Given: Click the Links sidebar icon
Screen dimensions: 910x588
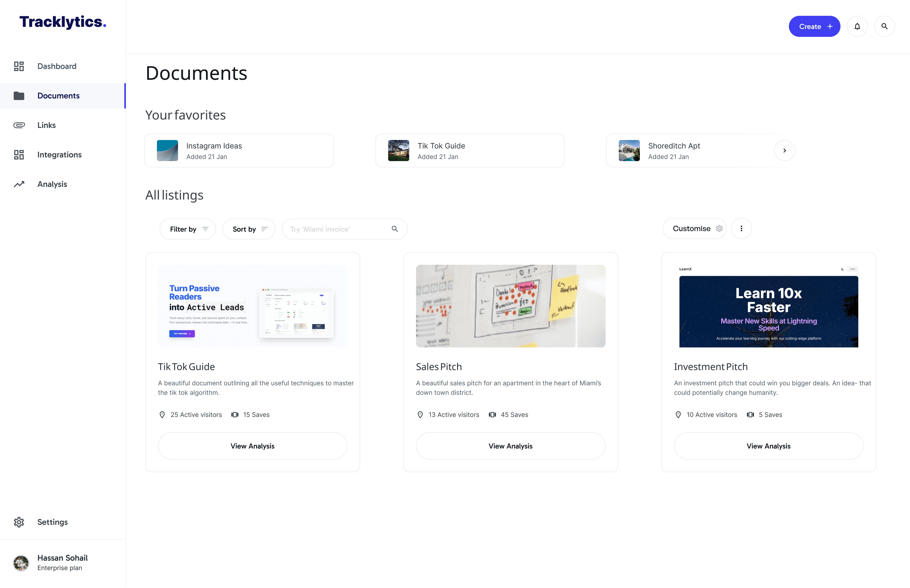Looking at the screenshot, I should [19, 125].
